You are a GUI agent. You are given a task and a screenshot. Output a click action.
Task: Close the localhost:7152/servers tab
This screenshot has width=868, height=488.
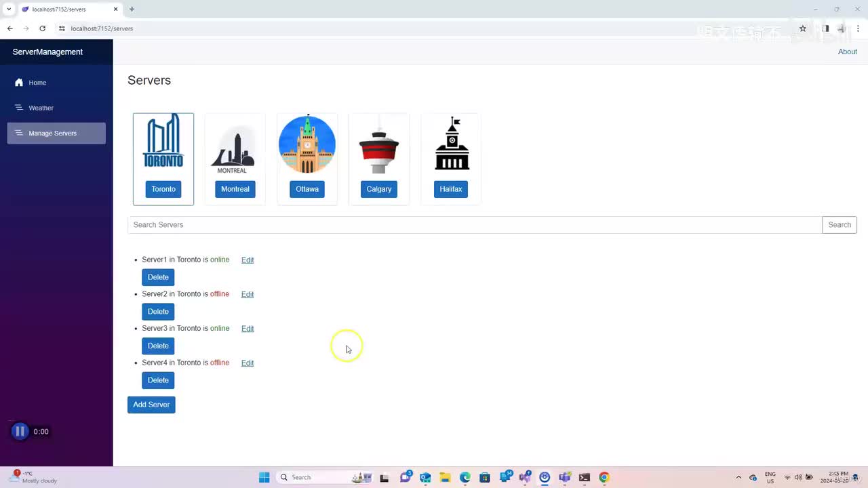[115, 9]
